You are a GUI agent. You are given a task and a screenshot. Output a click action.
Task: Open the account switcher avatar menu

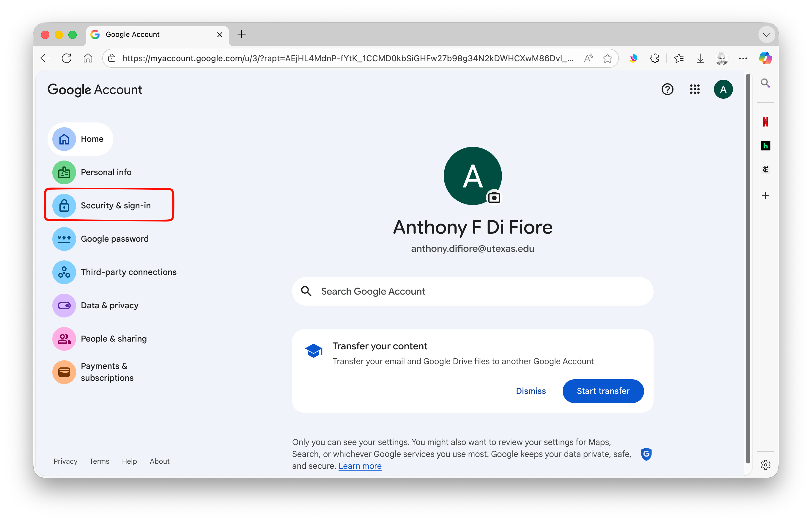[723, 89]
